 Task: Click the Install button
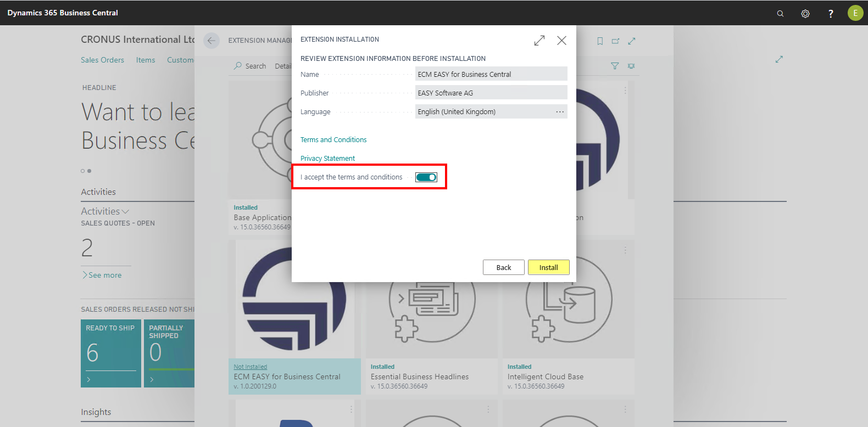[x=549, y=267]
